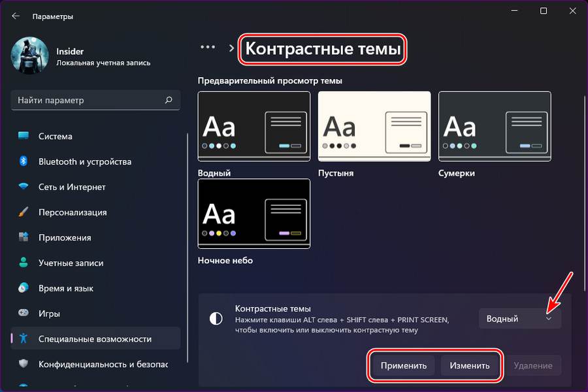Open Время и язык settings

pyautogui.click(x=95, y=288)
